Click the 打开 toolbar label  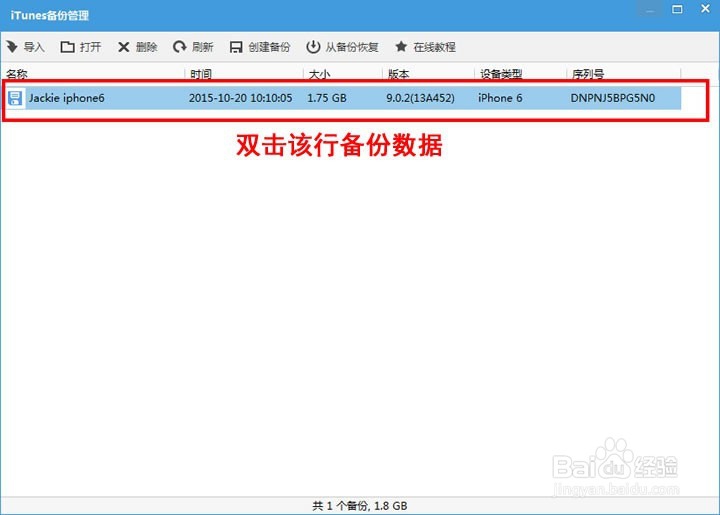point(90,47)
